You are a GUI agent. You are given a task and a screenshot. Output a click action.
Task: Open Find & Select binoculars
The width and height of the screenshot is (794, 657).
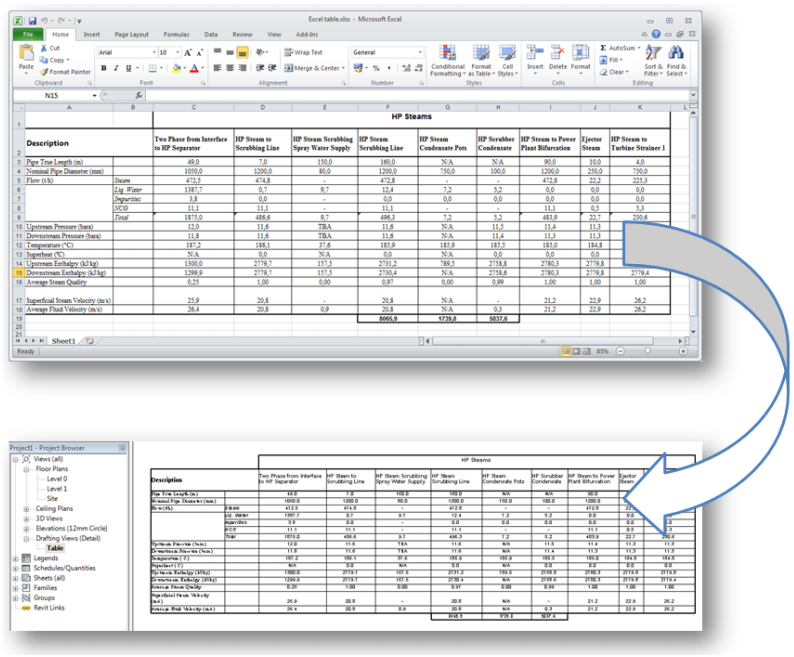676,61
